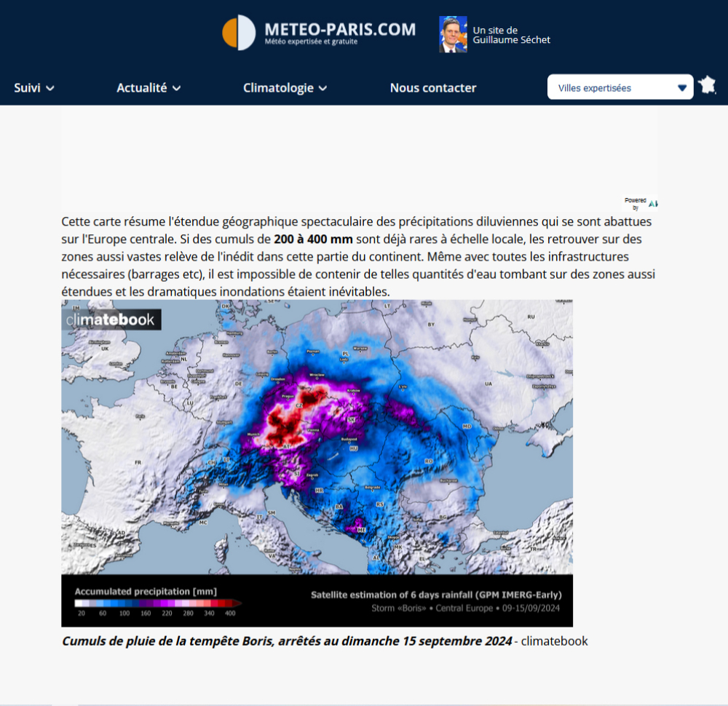This screenshot has height=706, width=728.
Task: Click the blue arrow in the city dropdown
Action: [682, 88]
